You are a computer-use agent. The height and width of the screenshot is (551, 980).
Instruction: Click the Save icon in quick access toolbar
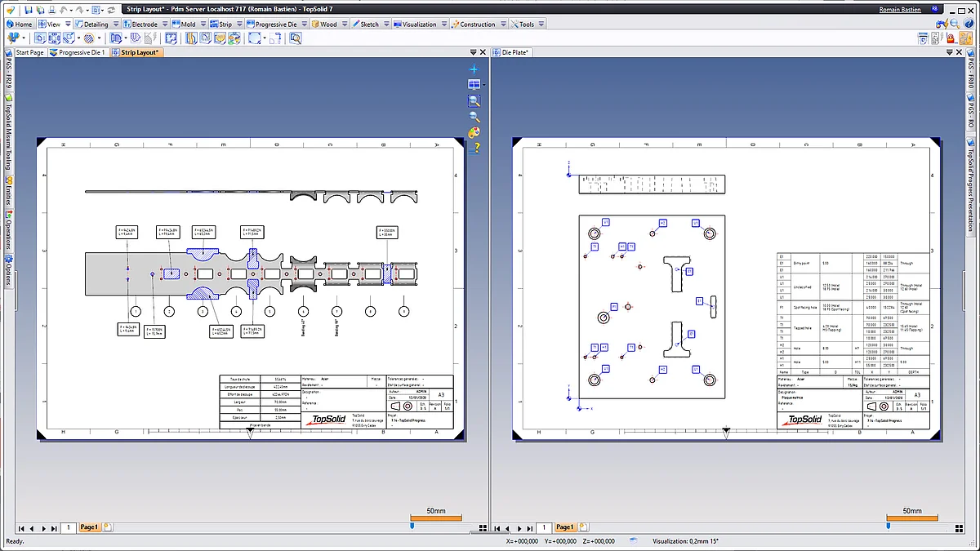click(29, 10)
